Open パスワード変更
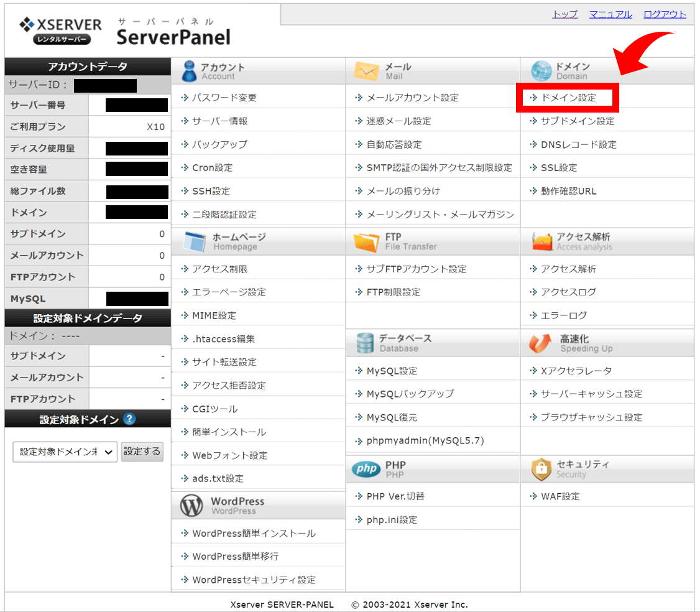Screen dimensions: 700x612 click(224, 98)
